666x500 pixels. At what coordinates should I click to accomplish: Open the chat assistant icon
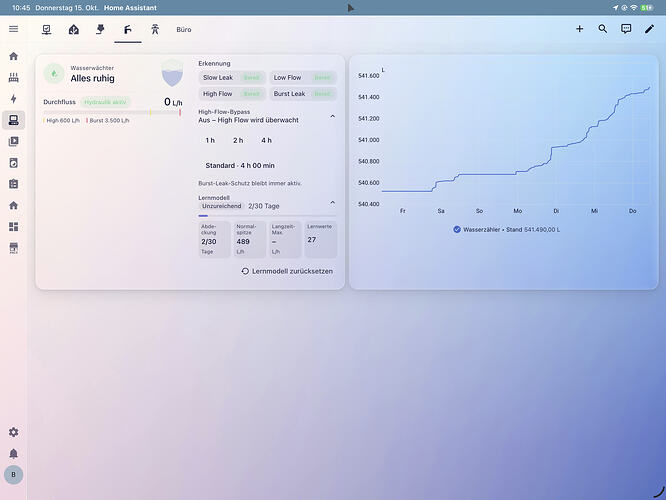pyautogui.click(x=626, y=29)
